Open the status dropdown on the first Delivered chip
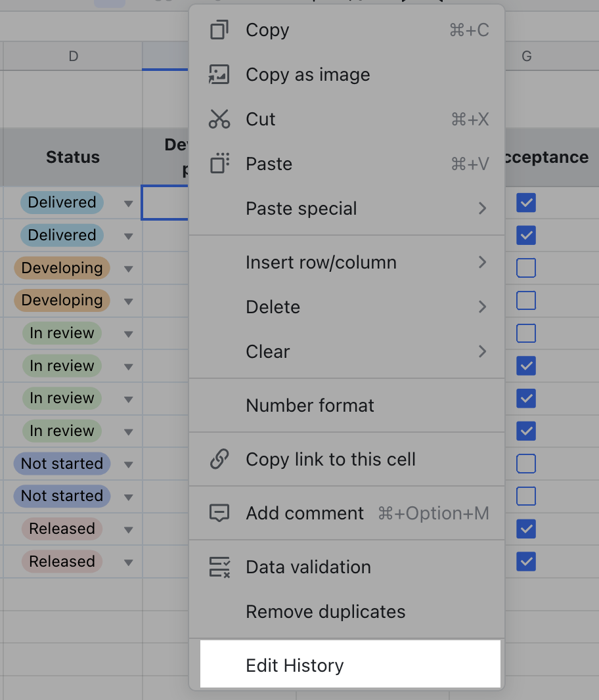This screenshot has height=700, width=599. tap(128, 203)
